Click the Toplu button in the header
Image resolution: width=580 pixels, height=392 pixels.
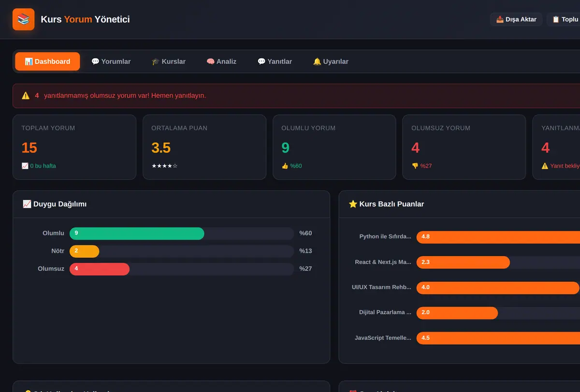click(x=565, y=19)
